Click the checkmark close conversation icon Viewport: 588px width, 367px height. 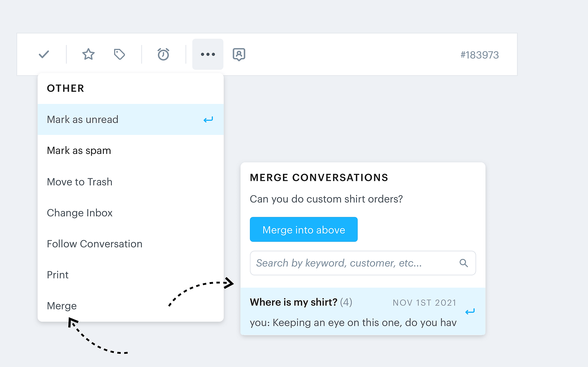click(x=44, y=54)
